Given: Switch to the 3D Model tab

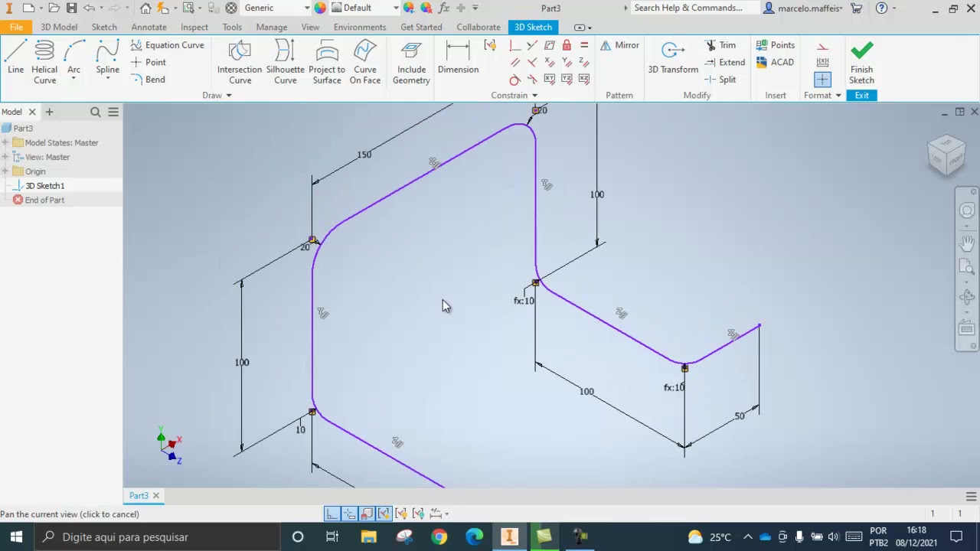Looking at the screenshot, I should coord(59,27).
